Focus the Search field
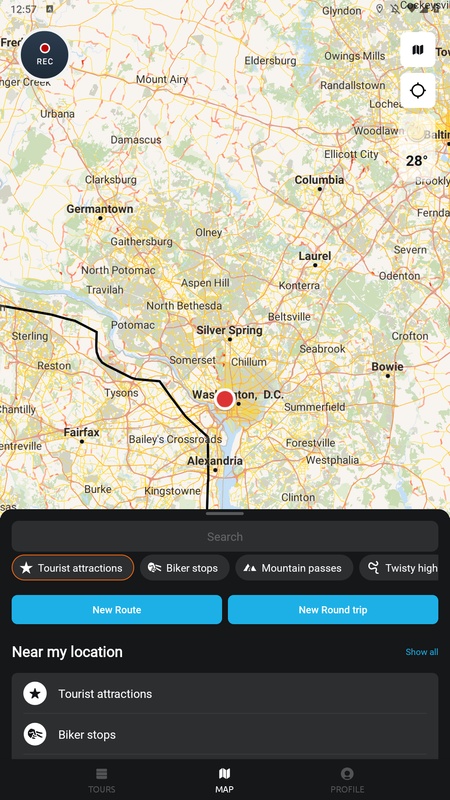 [225, 536]
